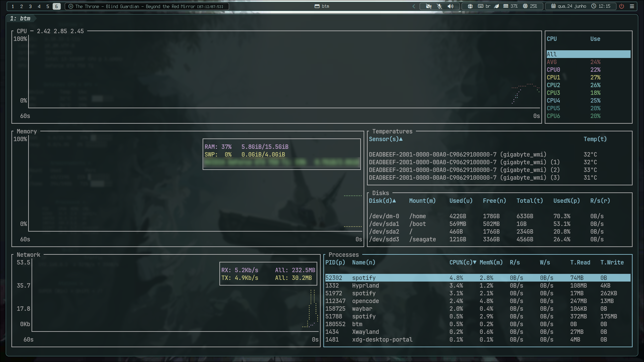Click the keyboard layout br icon
This screenshot has height=362, width=644.
point(484,6)
